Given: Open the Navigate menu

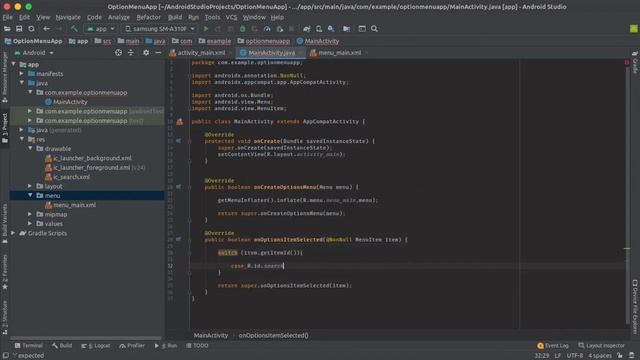Looking at the screenshot, I should point(68,17).
